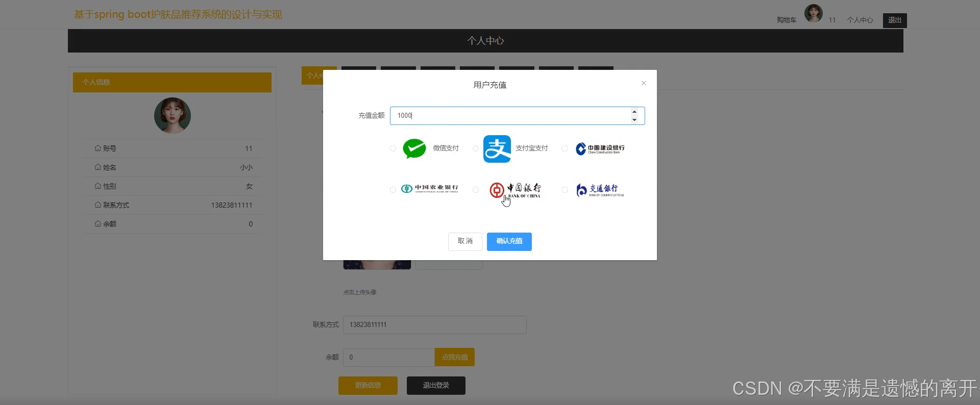Click the 微信支付 label
Image resolution: width=980 pixels, height=405 pixels.
446,148
